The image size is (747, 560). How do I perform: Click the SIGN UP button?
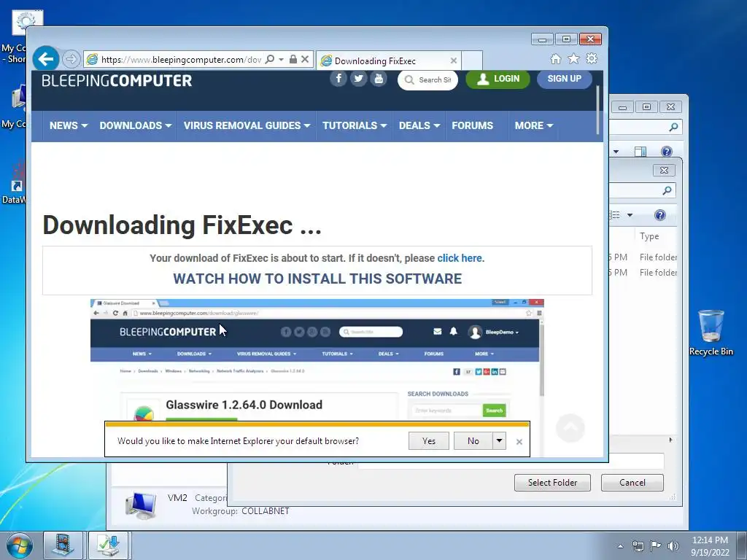[x=565, y=79]
